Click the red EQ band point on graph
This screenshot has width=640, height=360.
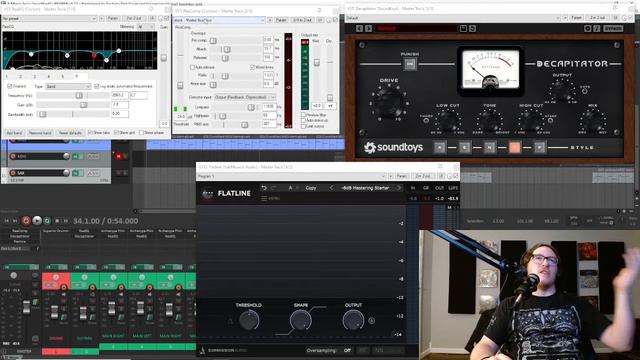point(94,55)
